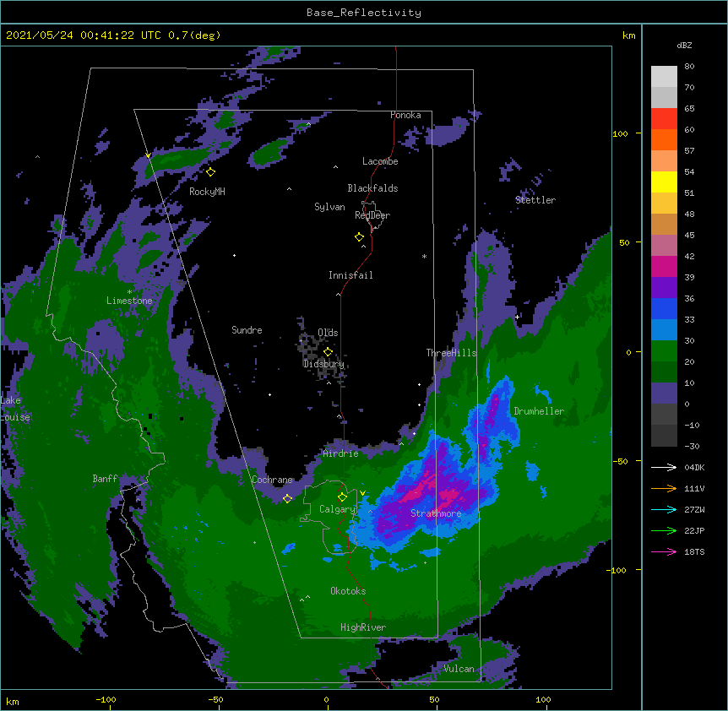728x711 pixels.
Task: Select the slate purple 10 dBZ swatch
Action: point(664,393)
